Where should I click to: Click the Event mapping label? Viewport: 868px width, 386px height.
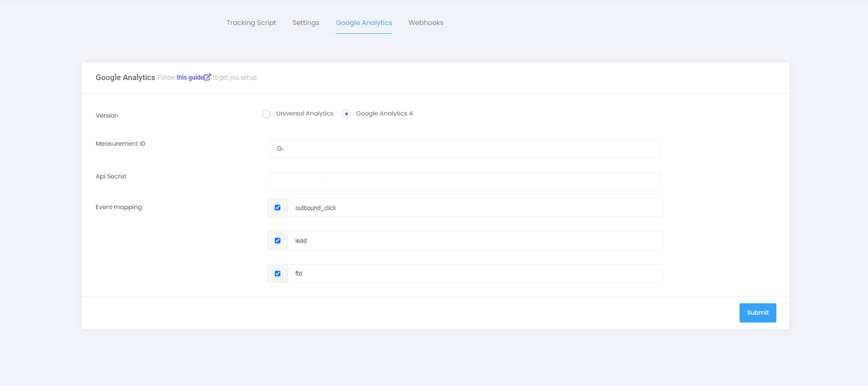[x=119, y=207]
